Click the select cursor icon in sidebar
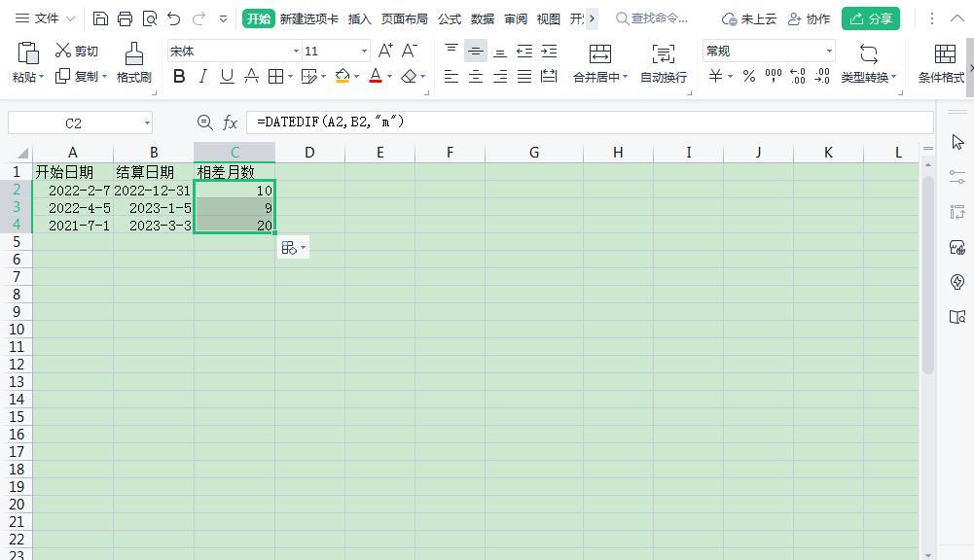974x560 pixels. [x=957, y=142]
